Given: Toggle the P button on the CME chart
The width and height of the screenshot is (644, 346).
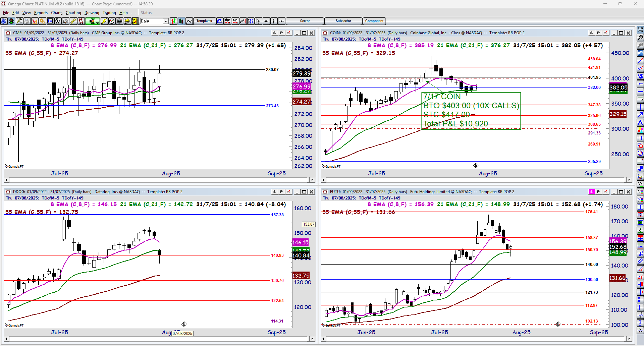Looking at the screenshot, I should click(x=281, y=33).
